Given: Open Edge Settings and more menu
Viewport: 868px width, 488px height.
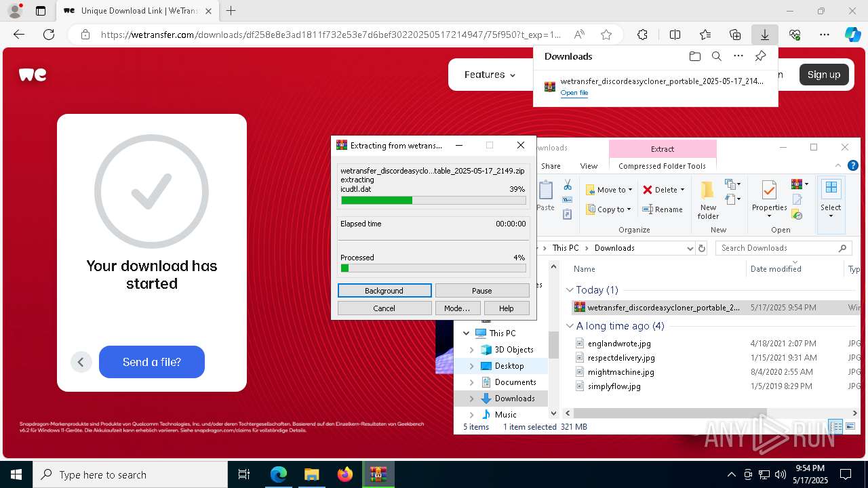Looking at the screenshot, I should point(825,35).
